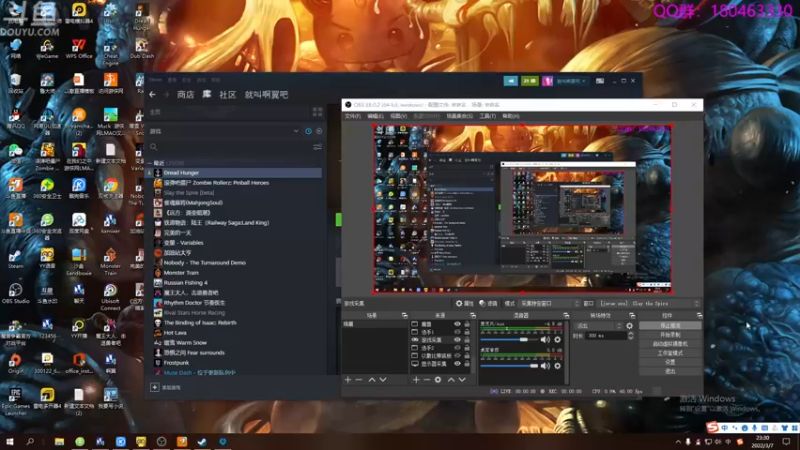Image resolution: width=800 pixels, height=450 pixels.
Task: Toggle lock on 选手1 source
Action: [x=467, y=332]
